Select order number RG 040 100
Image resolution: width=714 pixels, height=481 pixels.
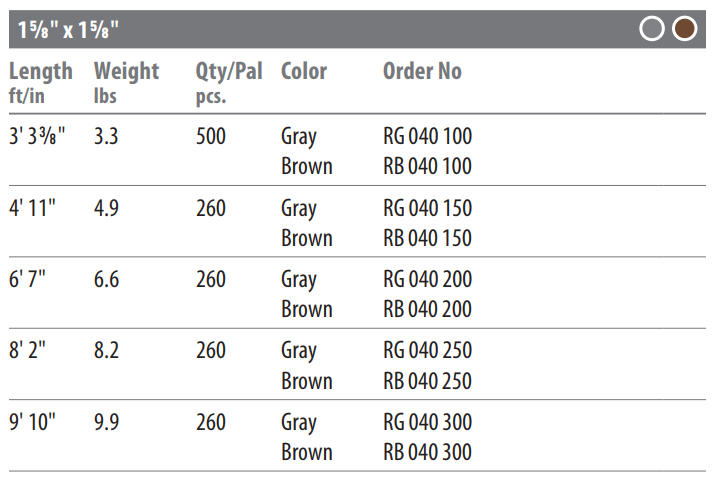(428, 136)
